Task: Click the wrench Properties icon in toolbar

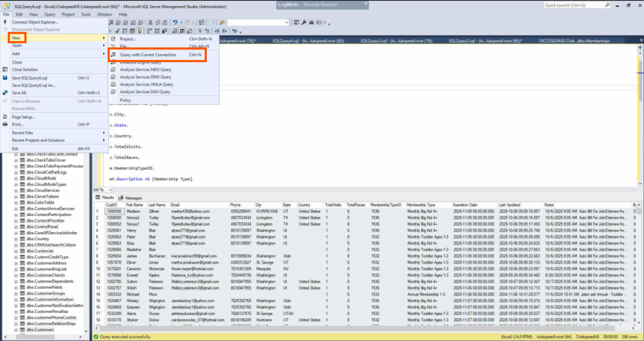Action: [x=304, y=23]
